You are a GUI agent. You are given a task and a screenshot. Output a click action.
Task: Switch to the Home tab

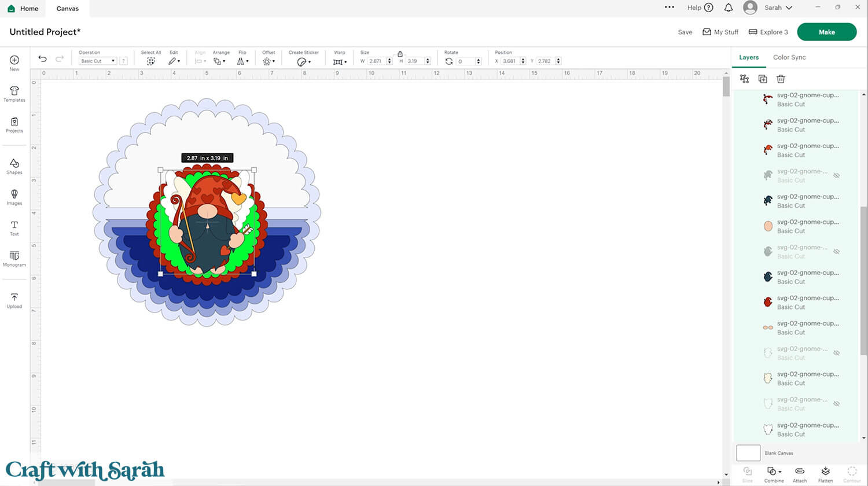point(23,8)
